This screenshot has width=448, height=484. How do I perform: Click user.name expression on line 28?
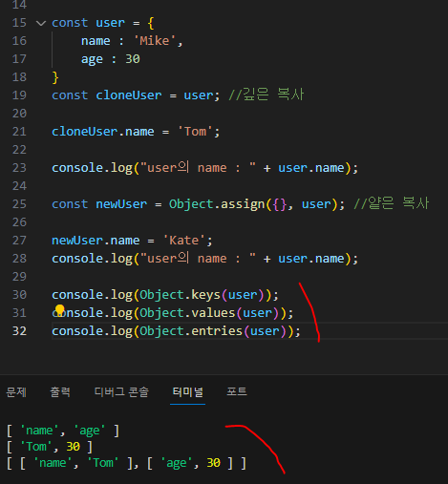311,259
